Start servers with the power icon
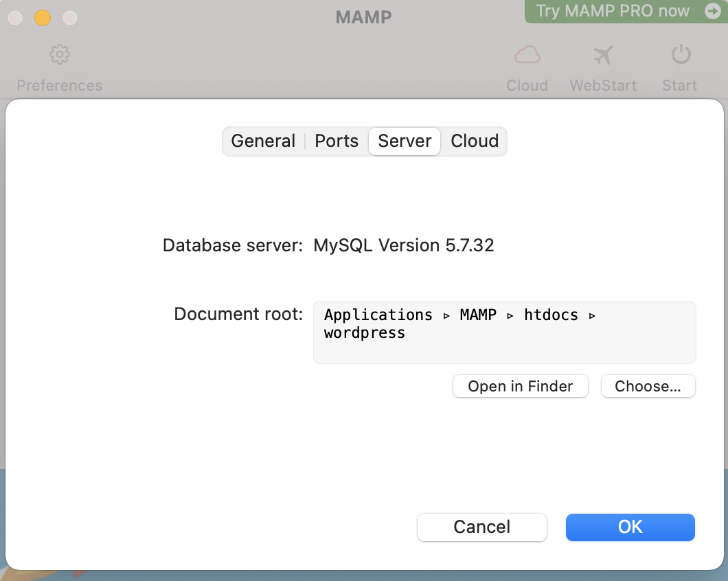Image resolution: width=728 pixels, height=581 pixels. [681, 55]
